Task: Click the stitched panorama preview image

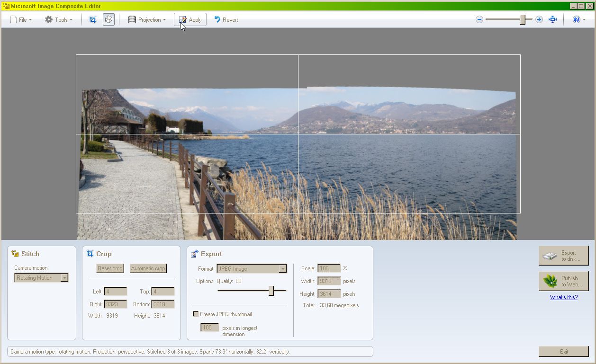Action: click(x=298, y=163)
